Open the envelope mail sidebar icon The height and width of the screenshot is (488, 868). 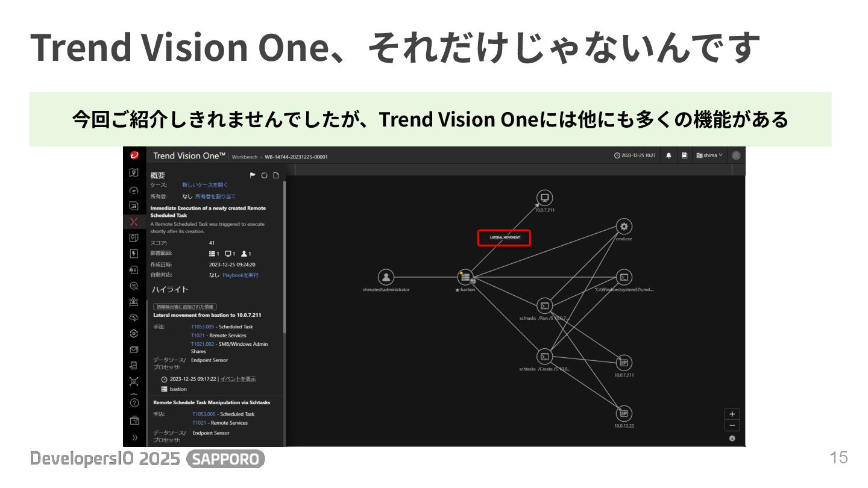[134, 349]
